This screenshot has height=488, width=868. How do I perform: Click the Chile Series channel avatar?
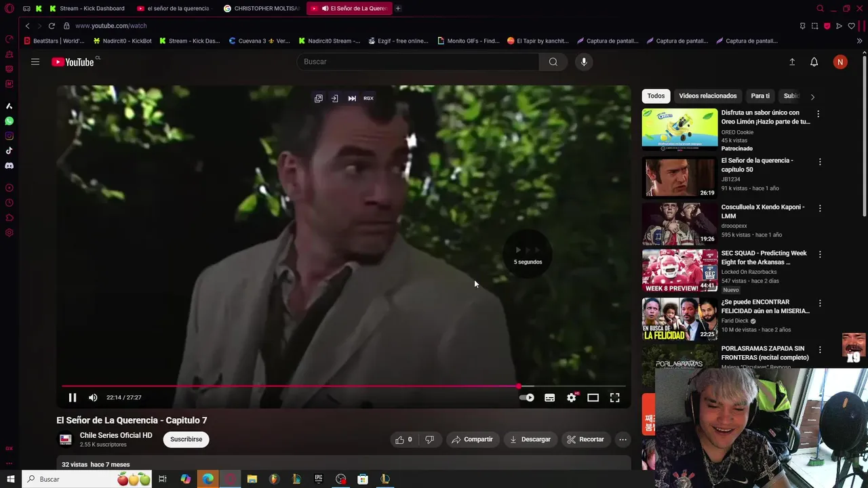pos(65,439)
